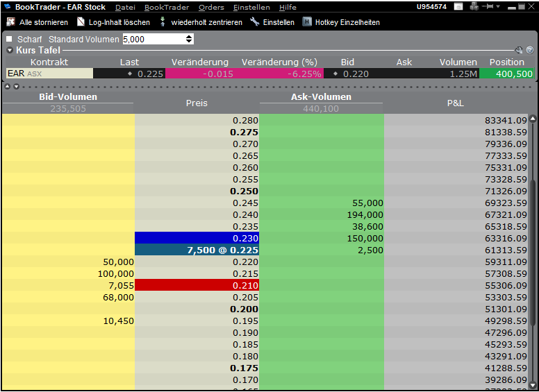This screenshot has height=392, width=539.
Task: Click the pin icon in title bar
Action: click(x=490, y=7)
